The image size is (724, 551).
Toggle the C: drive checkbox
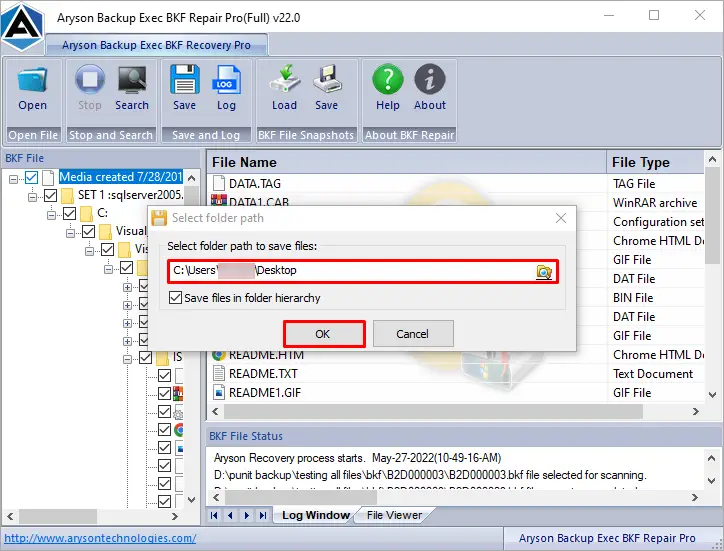pos(69,213)
